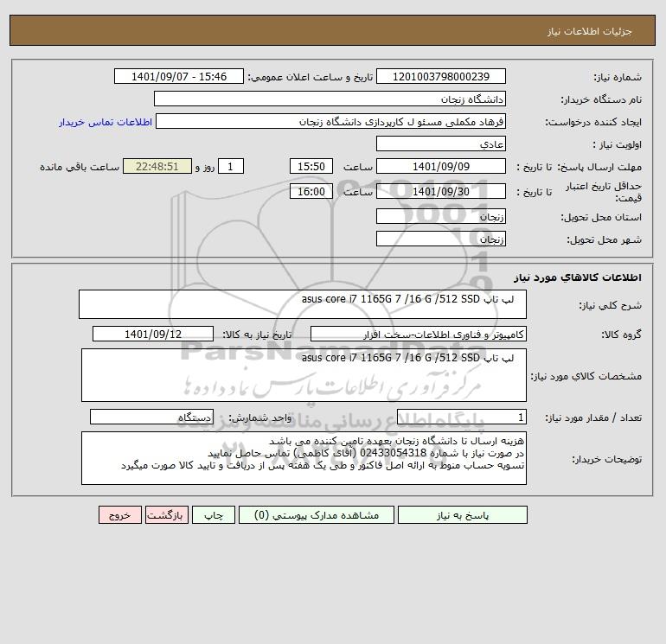Click the unit field 'دستگاه'
This screenshot has width=666, height=644.
coord(151,417)
